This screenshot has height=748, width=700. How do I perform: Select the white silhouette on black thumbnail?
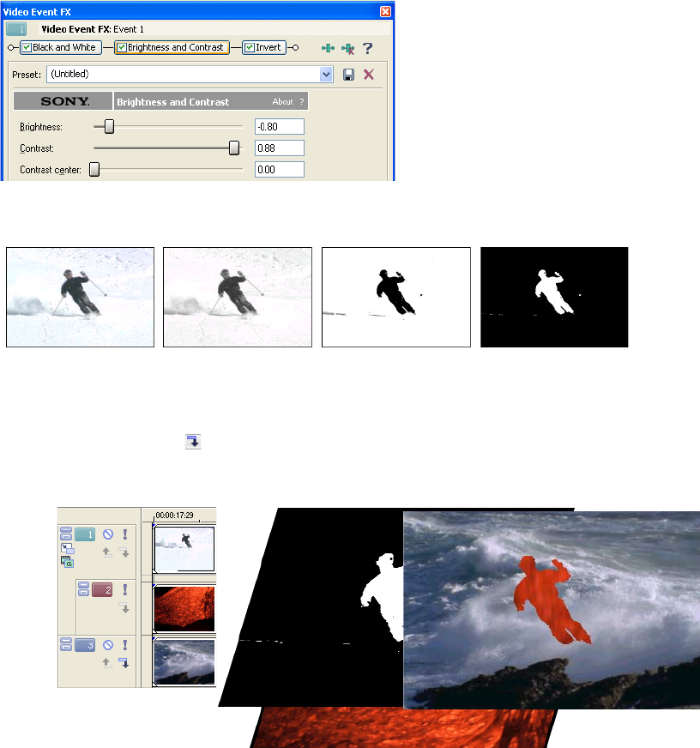click(554, 297)
